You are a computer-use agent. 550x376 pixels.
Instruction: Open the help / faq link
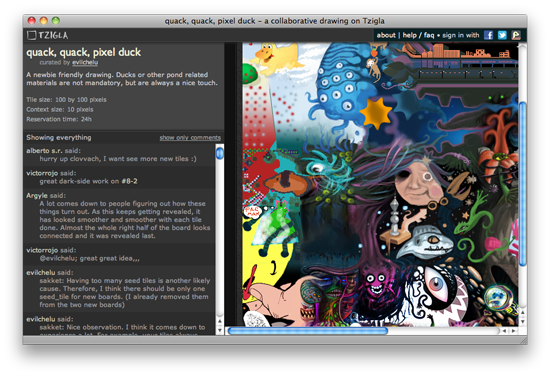418,35
